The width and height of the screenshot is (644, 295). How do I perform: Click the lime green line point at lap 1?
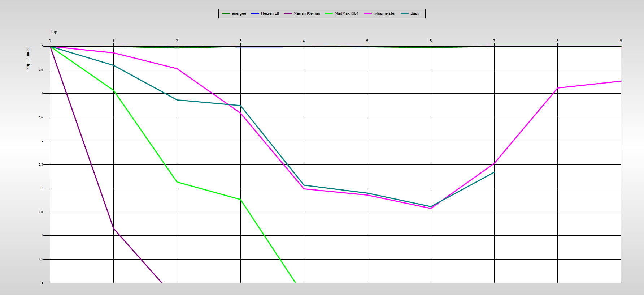pyautogui.click(x=113, y=90)
